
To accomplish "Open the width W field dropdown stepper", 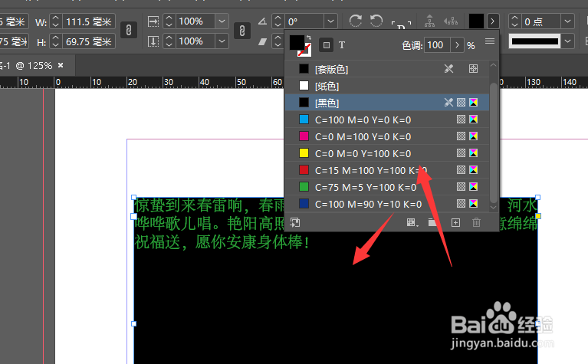I will pyautogui.click(x=55, y=21).
